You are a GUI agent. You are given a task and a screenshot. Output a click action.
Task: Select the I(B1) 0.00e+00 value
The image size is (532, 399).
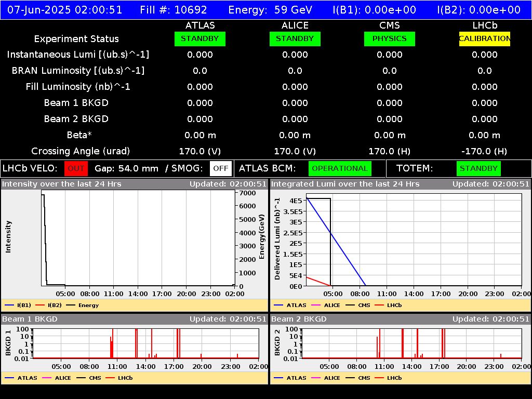374,9
